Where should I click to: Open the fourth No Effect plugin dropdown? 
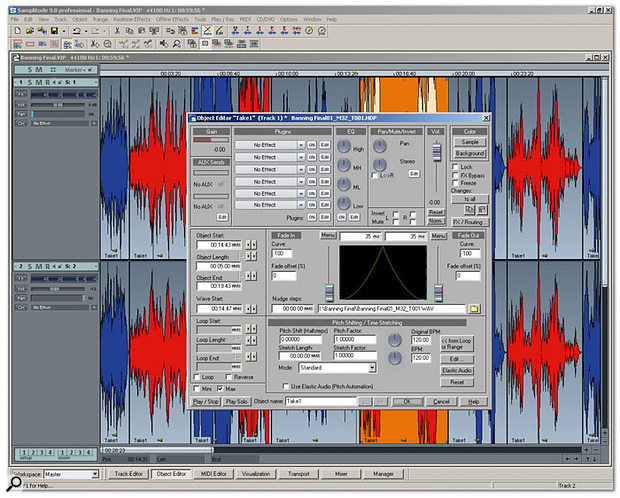pos(301,182)
